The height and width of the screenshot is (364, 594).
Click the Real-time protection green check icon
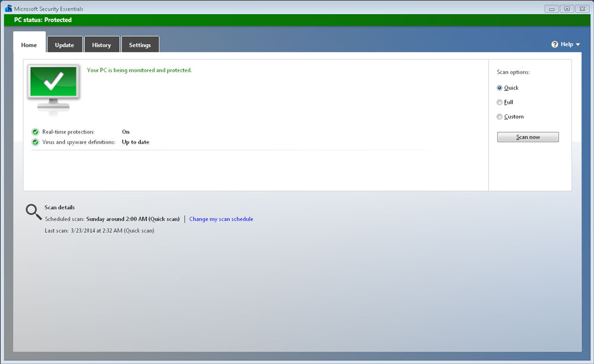coord(35,132)
